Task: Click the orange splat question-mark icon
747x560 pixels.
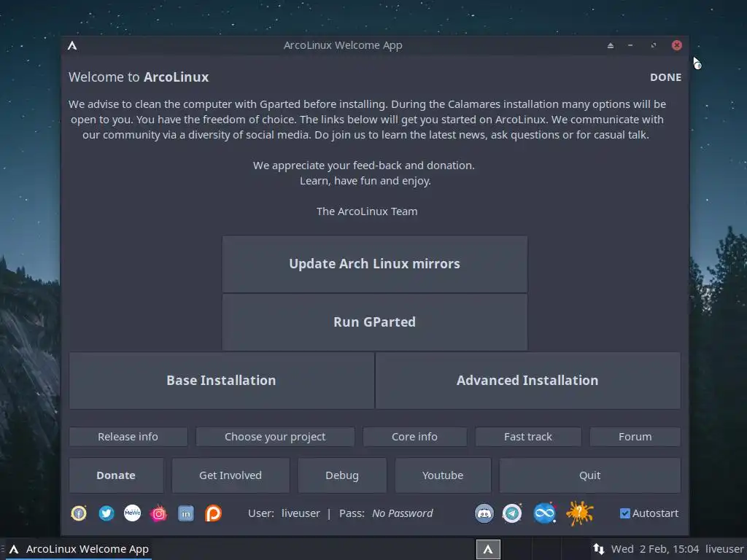Action: pos(579,513)
